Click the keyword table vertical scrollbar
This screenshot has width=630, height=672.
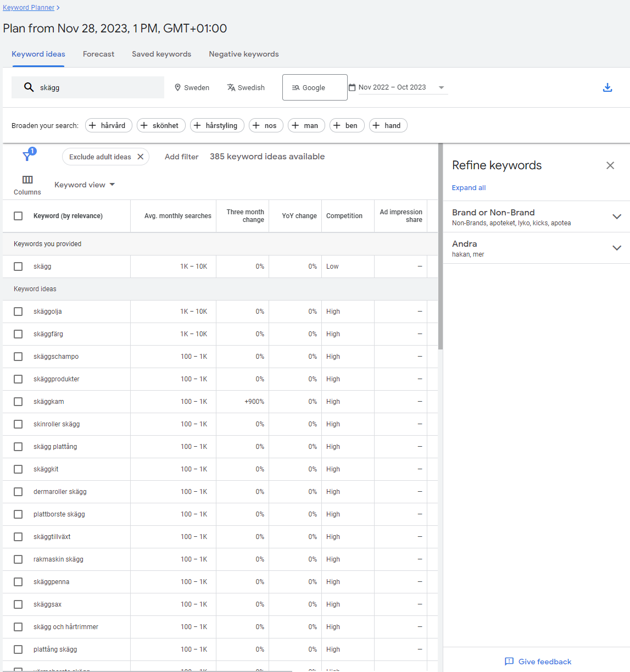[441, 247]
